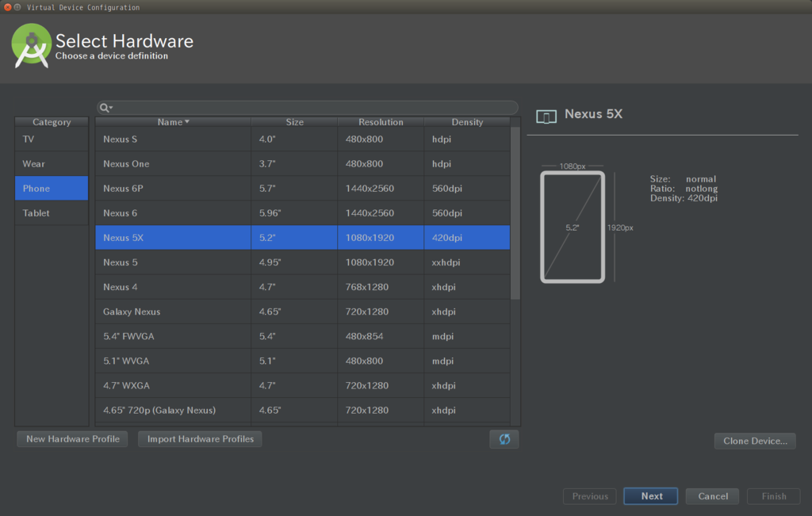Image resolution: width=812 pixels, height=516 pixels.
Task: Click the Next button
Action: (x=651, y=496)
